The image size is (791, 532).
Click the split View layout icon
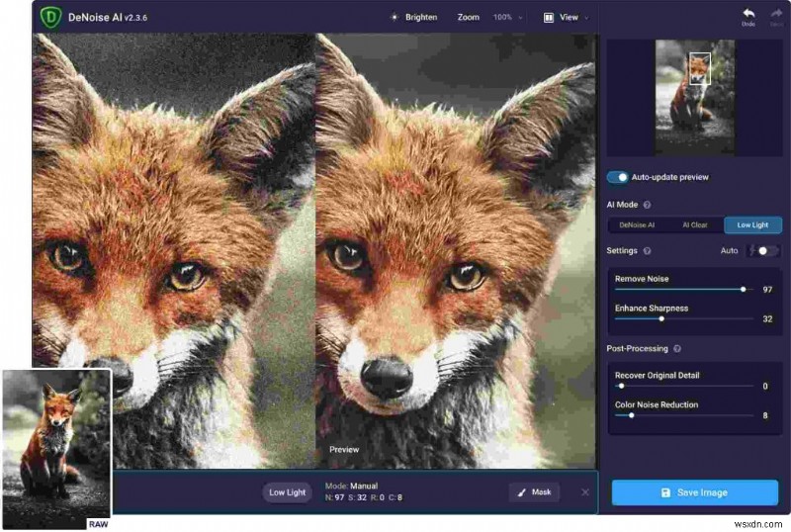click(x=549, y=18)
